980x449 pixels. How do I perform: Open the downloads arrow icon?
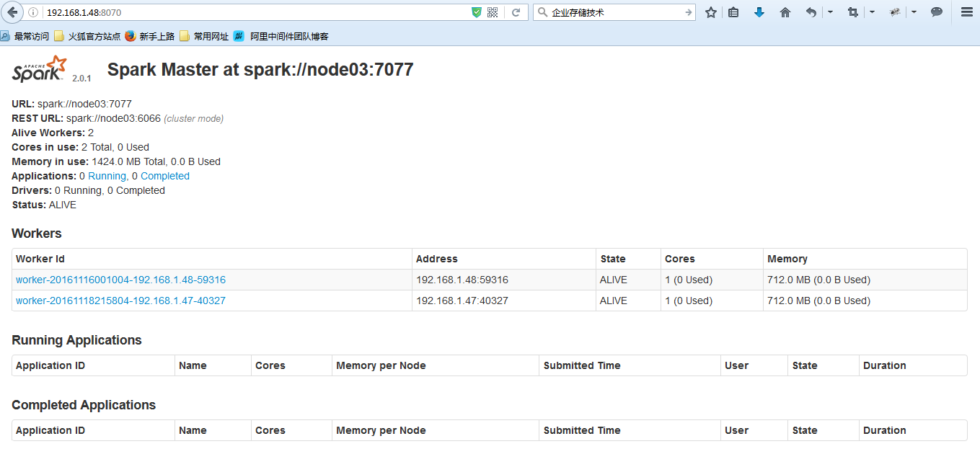click(x=759, y=12)
